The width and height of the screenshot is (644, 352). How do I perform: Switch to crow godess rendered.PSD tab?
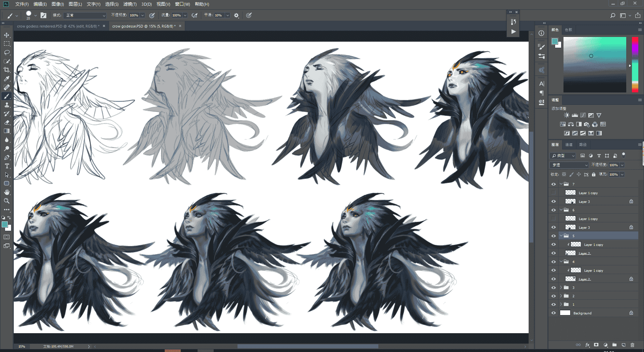click(58, 26)
